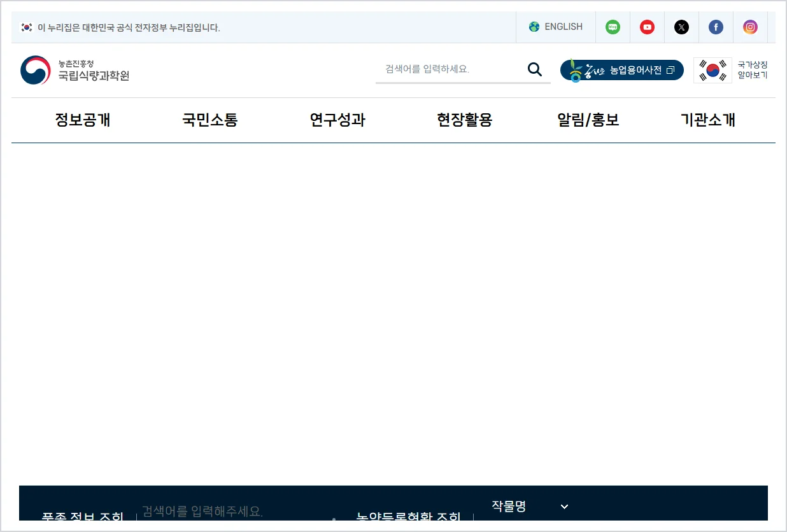The image size is (787, 532).
Task: Open the 기관소개 menu
Action: [708, 120]
